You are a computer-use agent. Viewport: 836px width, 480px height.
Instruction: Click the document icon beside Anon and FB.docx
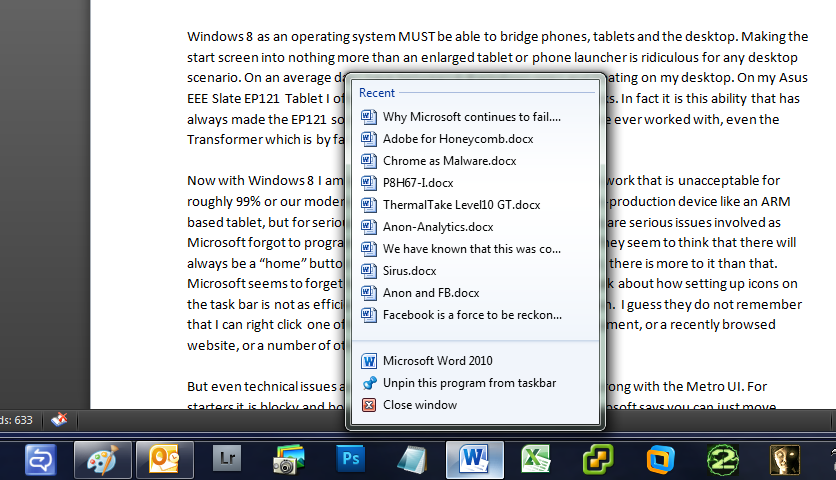[369, 293]
